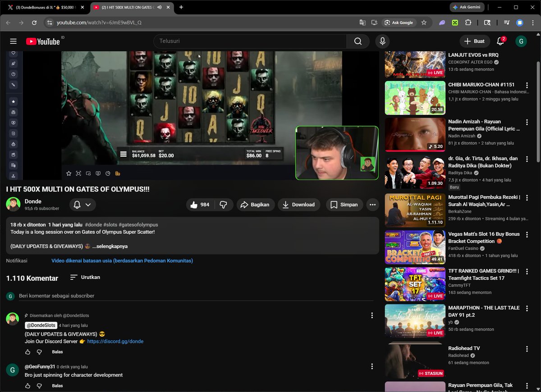Go back one page in browser

point(8,23)
